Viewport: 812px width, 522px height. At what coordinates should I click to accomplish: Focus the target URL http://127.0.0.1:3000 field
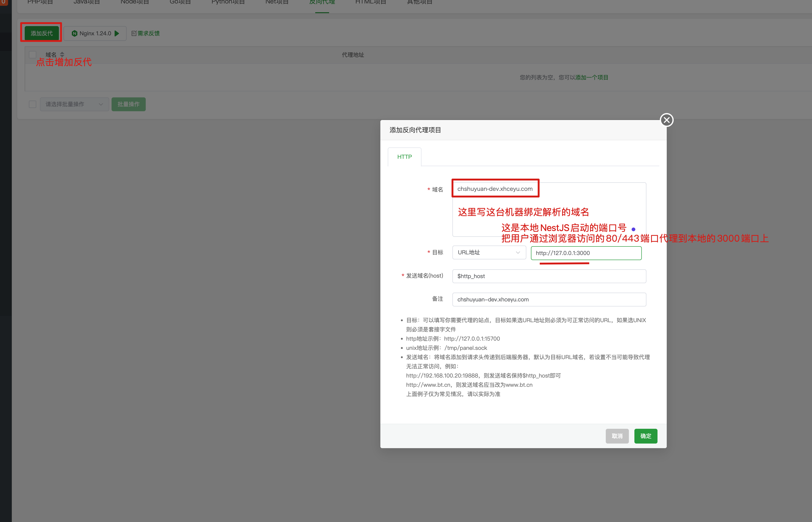click(586, 253)
